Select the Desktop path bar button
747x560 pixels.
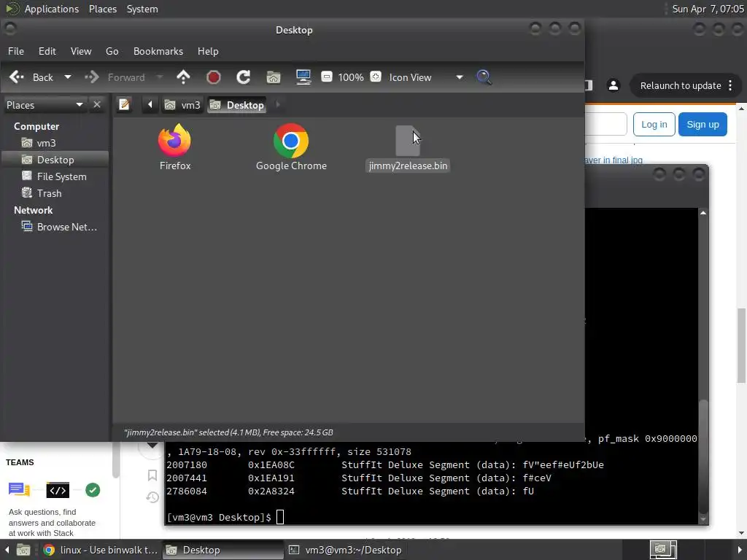[x=237, y=105]
